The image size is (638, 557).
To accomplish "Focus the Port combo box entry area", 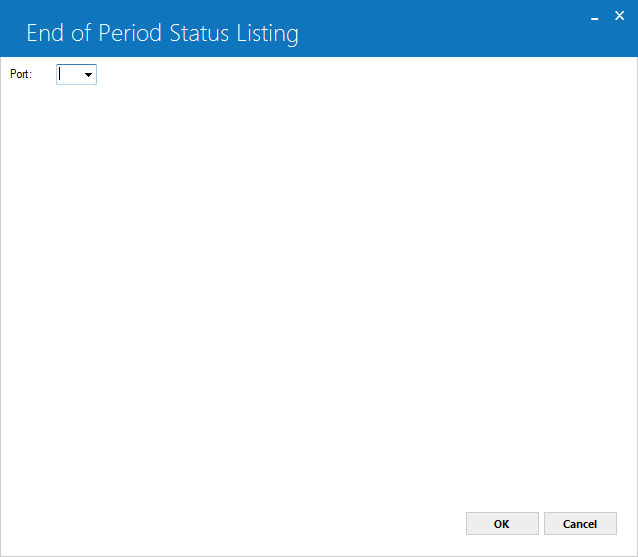I will 69,74.
